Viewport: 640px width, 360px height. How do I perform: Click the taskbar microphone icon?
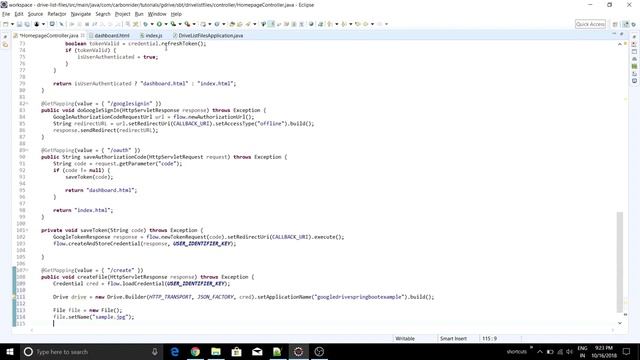[x=155, y=351]
